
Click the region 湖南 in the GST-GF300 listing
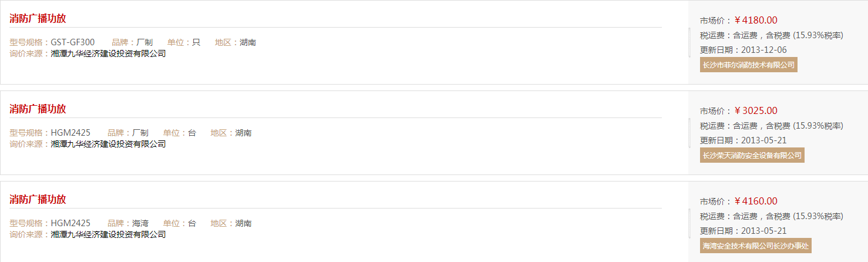tap(248, 42)
